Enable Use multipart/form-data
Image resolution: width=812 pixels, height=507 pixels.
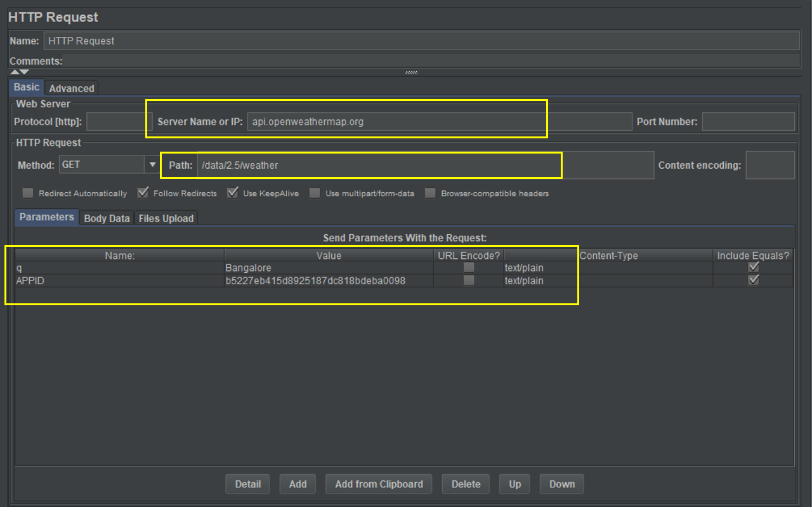(x=315, y=193)
